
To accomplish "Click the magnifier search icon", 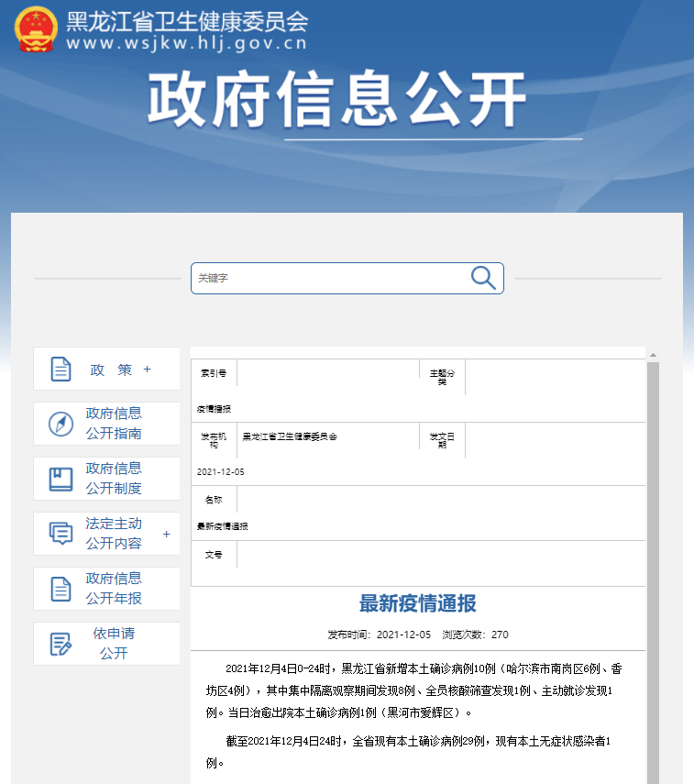I will click(x=483, y=278).
